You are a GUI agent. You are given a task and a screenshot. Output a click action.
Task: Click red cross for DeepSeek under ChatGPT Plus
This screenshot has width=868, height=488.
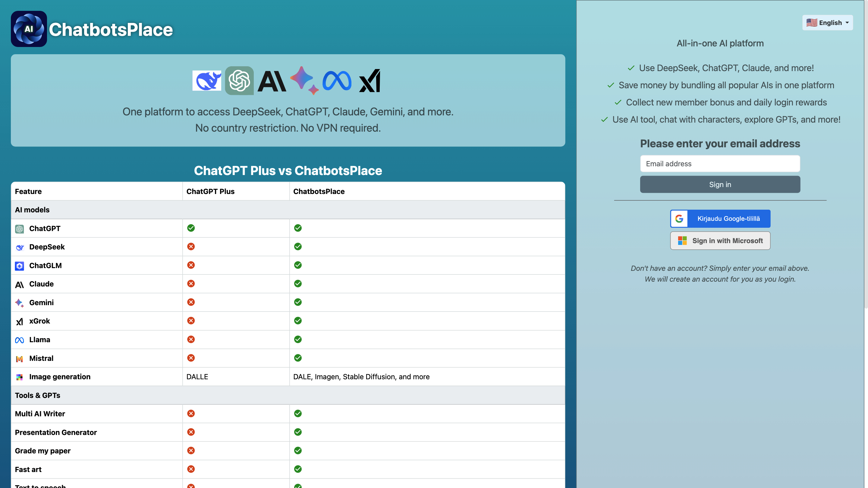[191, 246]
